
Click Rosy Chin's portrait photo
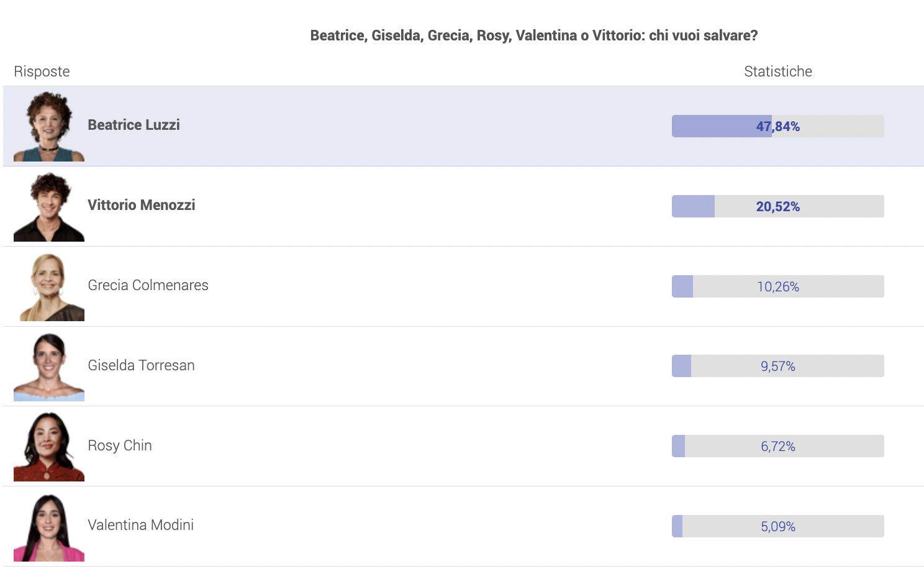click(49, 446)
